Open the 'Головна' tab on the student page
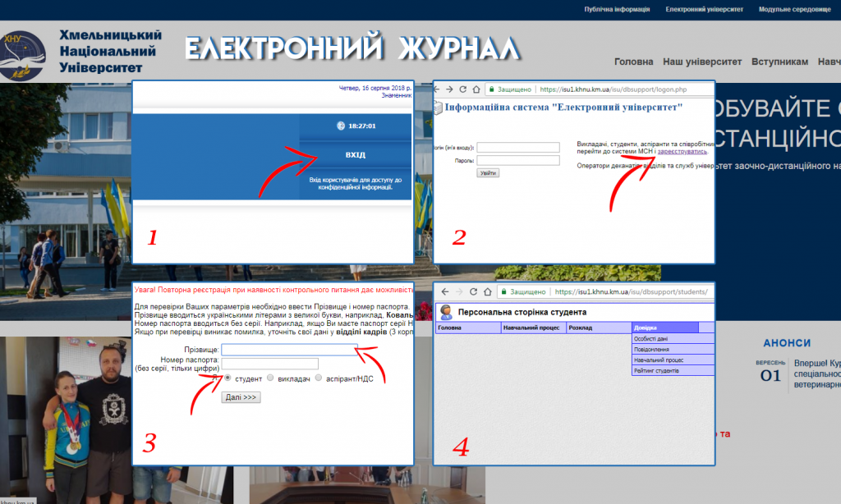The height and width of the screenshot is (504, 841). point(468,328)
